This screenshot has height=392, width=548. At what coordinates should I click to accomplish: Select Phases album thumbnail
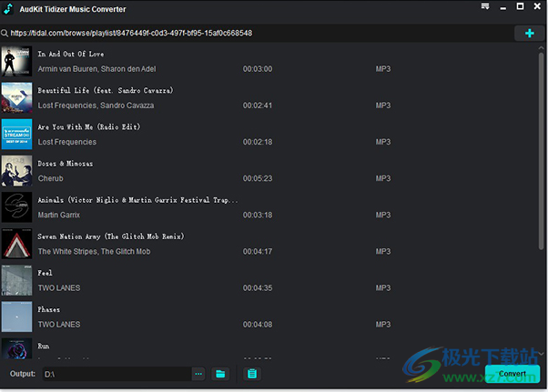(16, 317)
